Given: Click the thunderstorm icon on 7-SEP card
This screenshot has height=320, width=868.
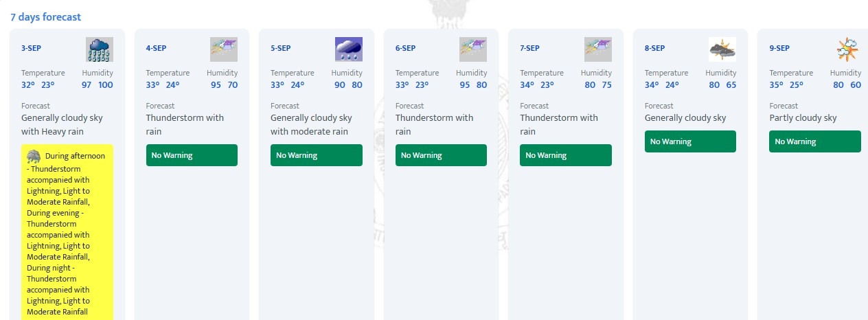Looking at the screenshot, I should click(x=598, y=49).
